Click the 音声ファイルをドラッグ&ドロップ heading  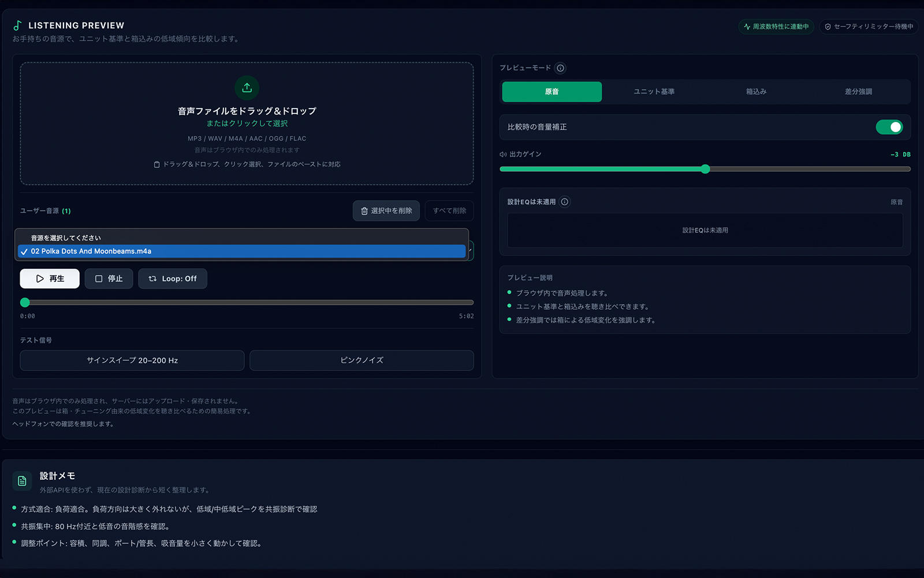247,111
